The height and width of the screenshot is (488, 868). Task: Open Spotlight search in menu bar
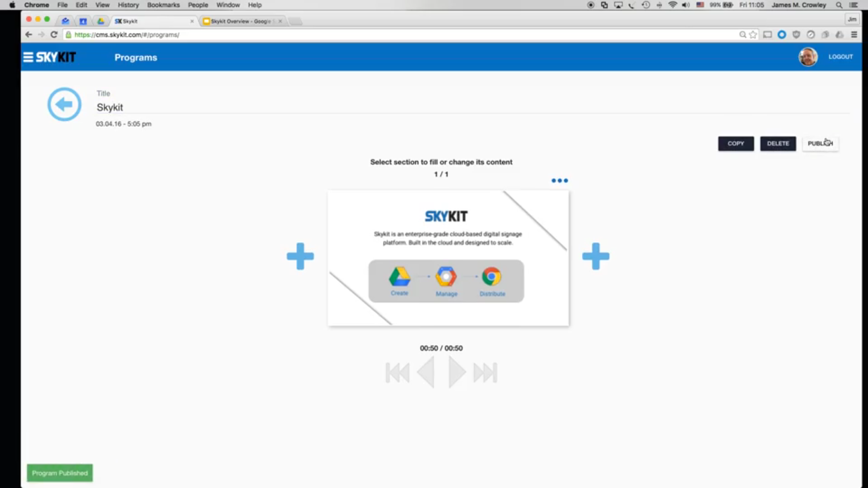839,5
